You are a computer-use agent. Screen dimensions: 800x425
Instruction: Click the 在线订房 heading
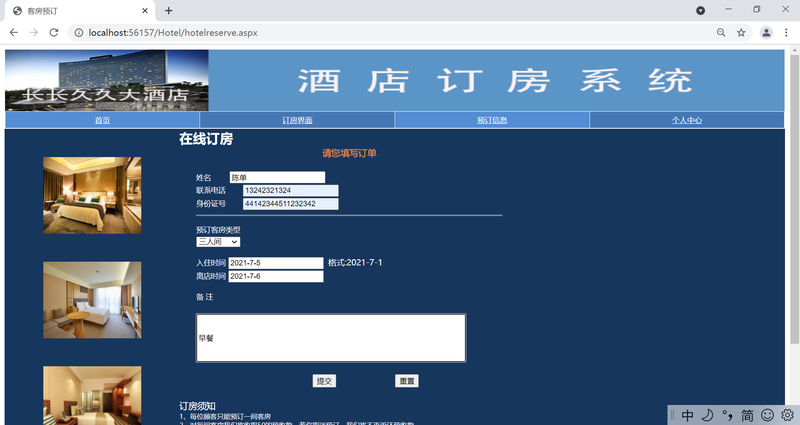206,139
